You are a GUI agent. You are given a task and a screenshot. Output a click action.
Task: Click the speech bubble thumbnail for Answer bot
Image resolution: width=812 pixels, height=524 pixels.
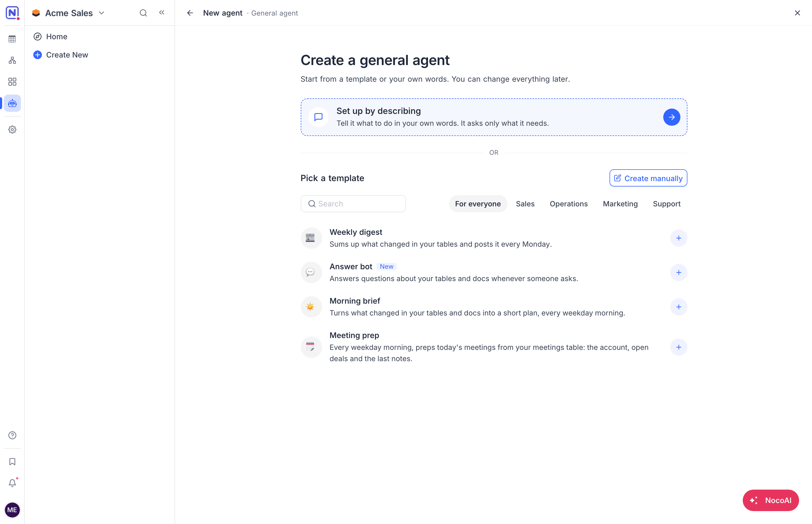point(311,272)
